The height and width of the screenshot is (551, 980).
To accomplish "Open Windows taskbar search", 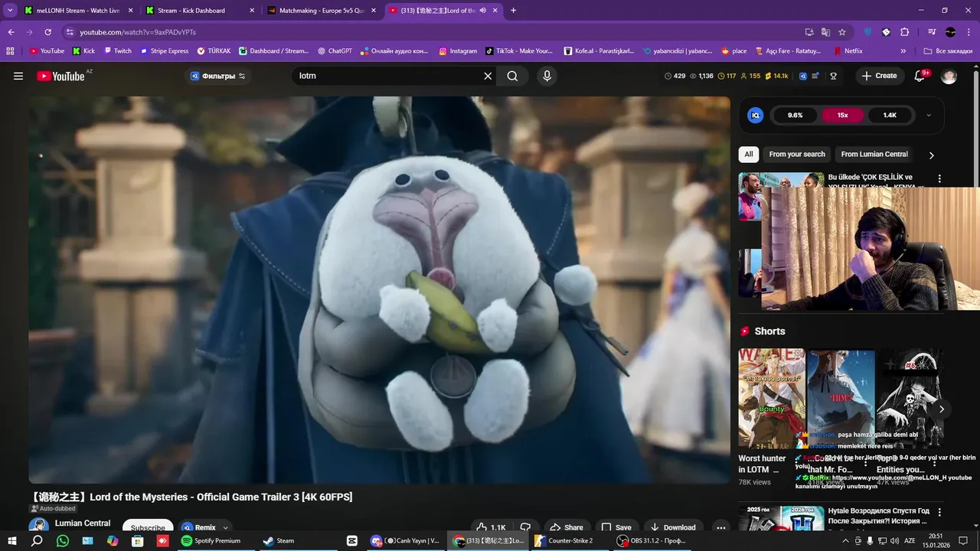I will 37,540.
